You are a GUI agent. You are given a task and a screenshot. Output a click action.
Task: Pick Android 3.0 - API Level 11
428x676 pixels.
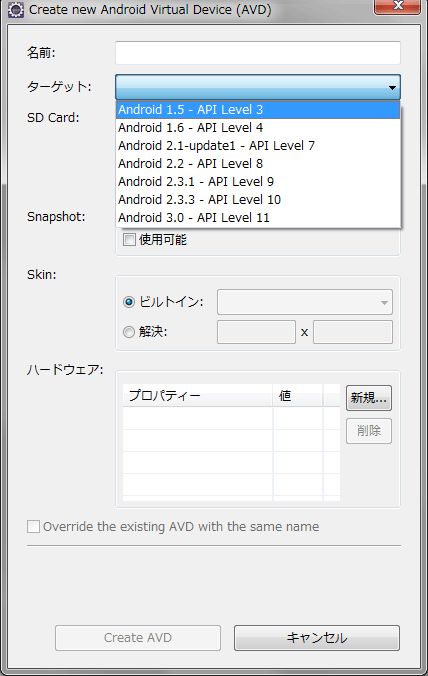point(258,218)
